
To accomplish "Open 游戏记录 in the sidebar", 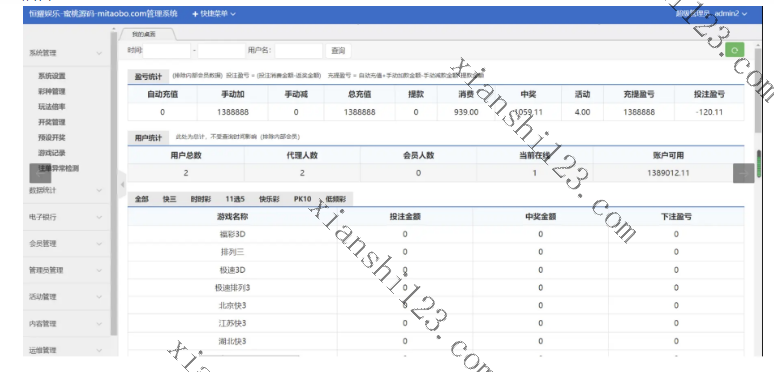I will (x=52, y=153).
